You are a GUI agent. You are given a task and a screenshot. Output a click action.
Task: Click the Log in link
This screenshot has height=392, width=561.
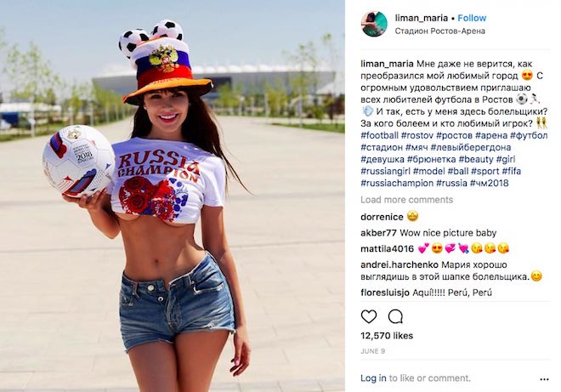373,378
